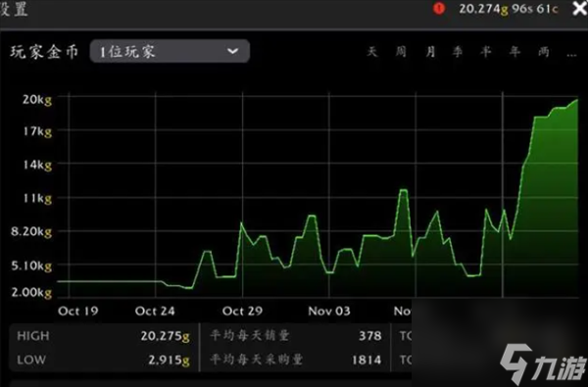
Task: Click the chart peak at the right end
Action: point(577,100)
